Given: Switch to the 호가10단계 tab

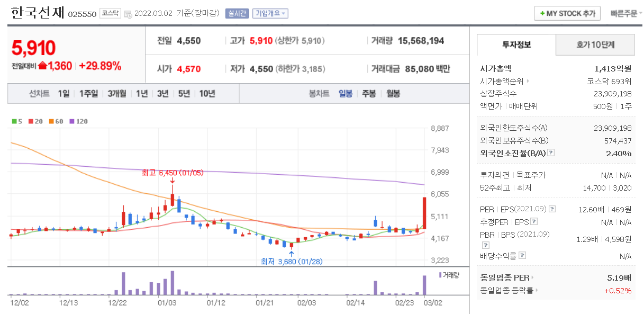Looking at the screenshot, I should click(595, 45).
